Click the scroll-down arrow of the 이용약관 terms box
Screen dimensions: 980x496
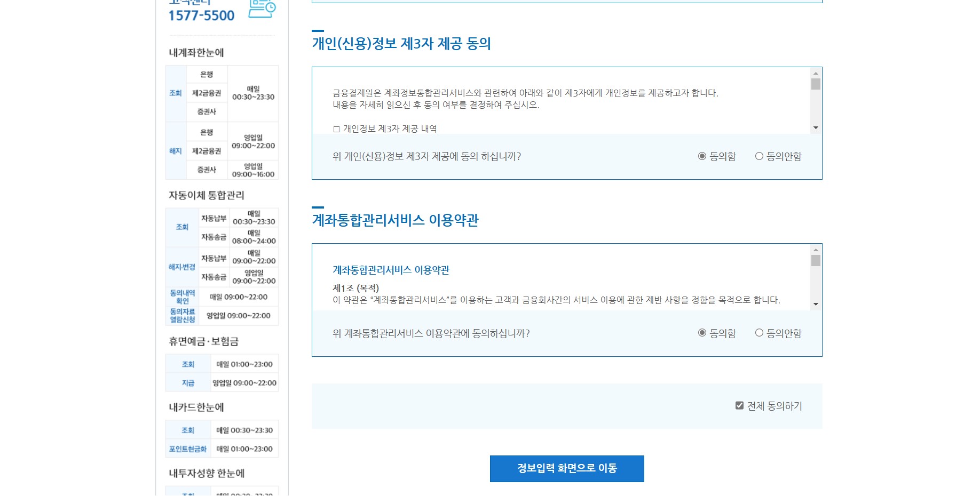815,304
